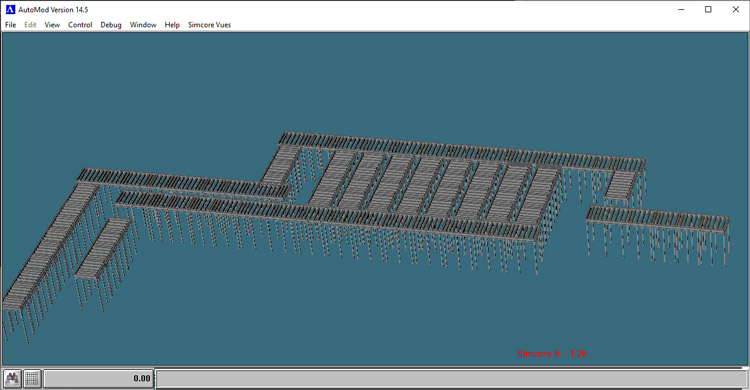750x390 pixels.
Task: Open the Simcore Vues menu
Action: (210, 25)
